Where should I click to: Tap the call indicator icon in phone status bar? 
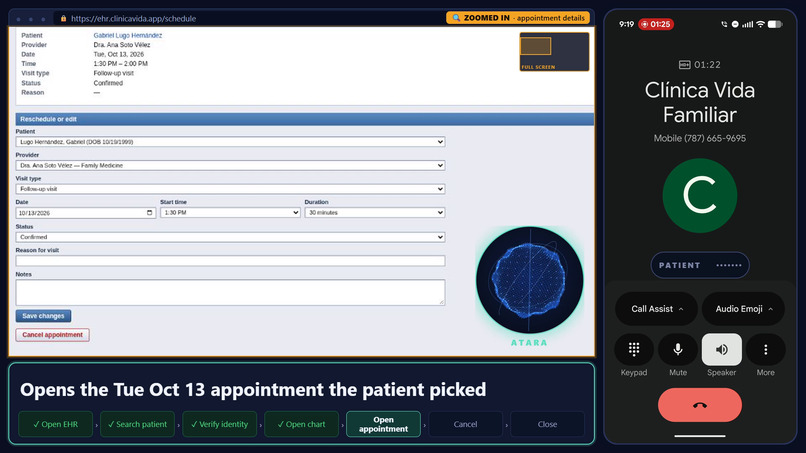pyautogui.click(x=724, y=24)
